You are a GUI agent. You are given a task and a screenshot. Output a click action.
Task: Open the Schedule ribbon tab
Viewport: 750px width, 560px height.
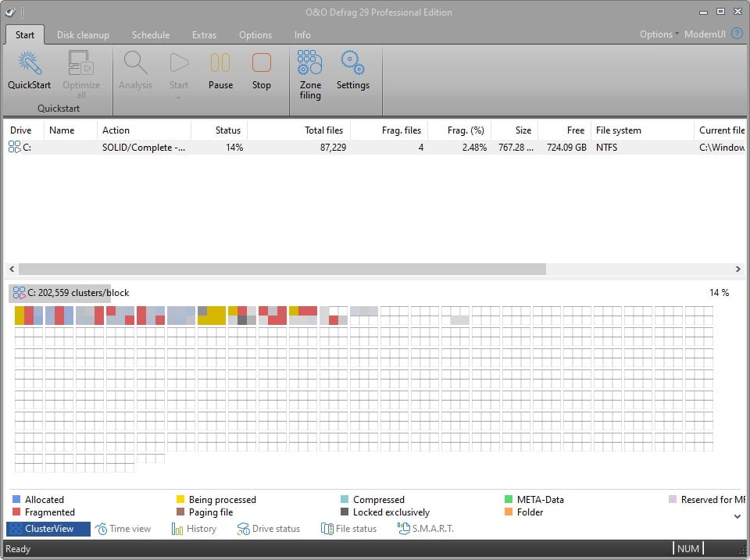150,34
